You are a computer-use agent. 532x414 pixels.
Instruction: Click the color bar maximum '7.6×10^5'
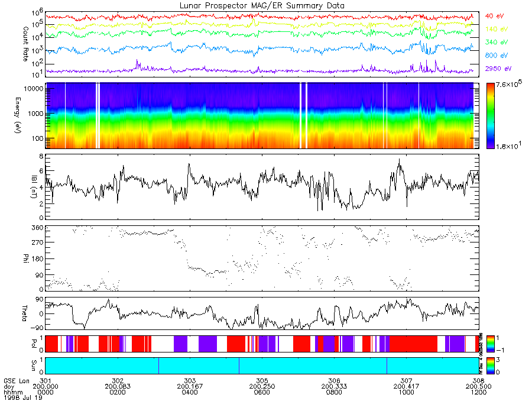click(509, 84)
